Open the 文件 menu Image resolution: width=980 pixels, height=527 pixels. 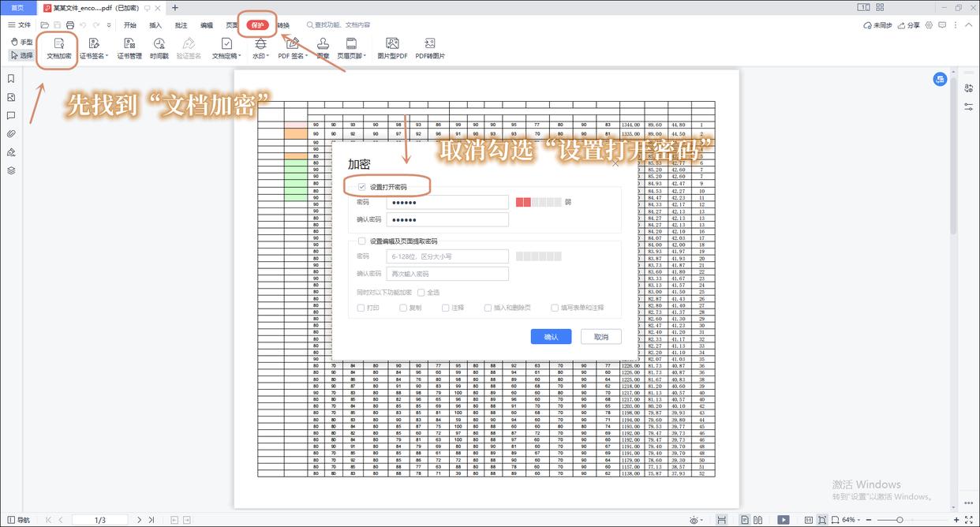(x=21, y=25)
